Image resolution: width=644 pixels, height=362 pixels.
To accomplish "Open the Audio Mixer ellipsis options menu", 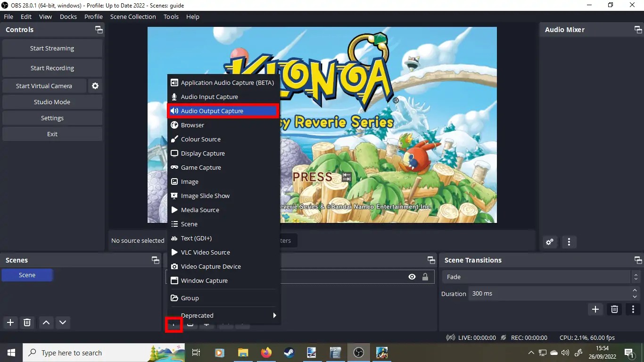I will (x=569, y=242).
